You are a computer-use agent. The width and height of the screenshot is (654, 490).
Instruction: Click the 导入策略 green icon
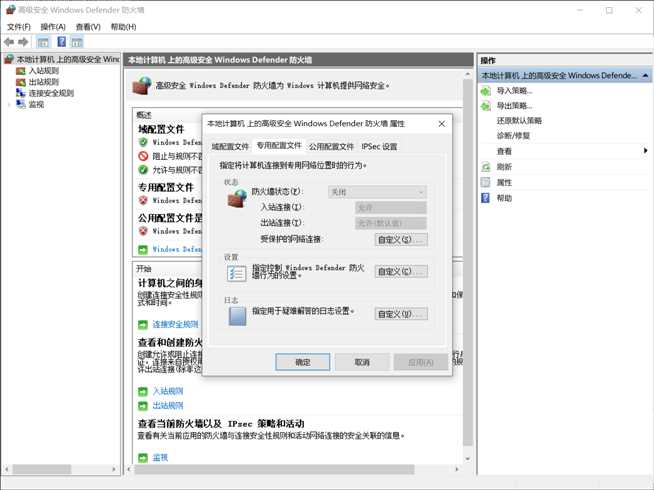pos(485,90)
